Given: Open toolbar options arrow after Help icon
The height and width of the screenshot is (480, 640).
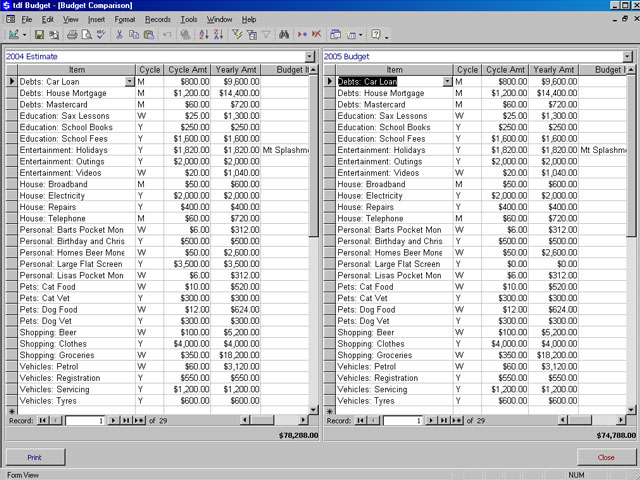Looking at the screenshot, I should click(x=387, y=36).
